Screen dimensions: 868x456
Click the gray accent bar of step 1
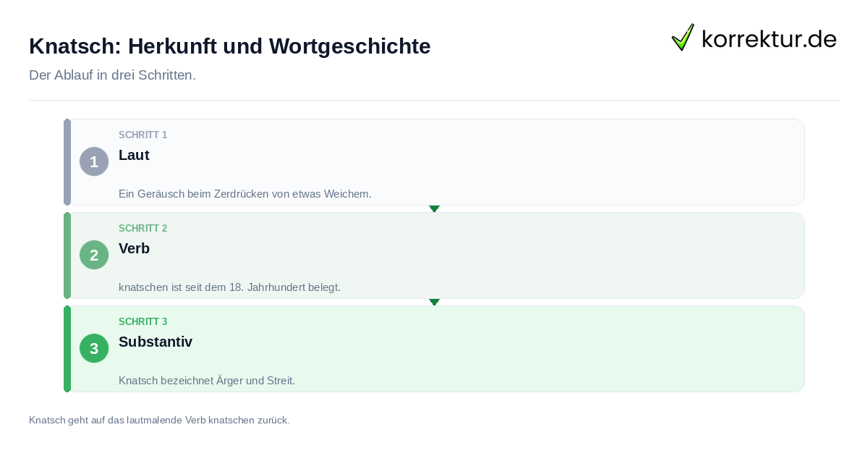pyautogui.click(x=67, y=162)
